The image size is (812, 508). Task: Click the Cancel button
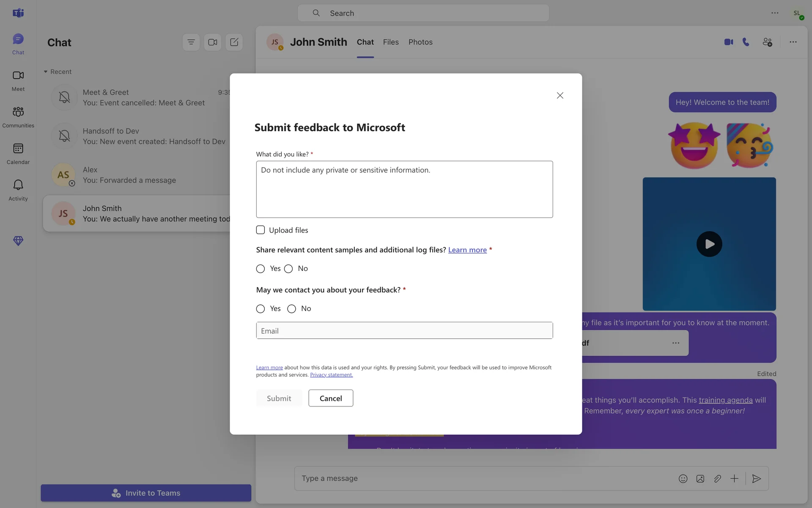(331, 398)
